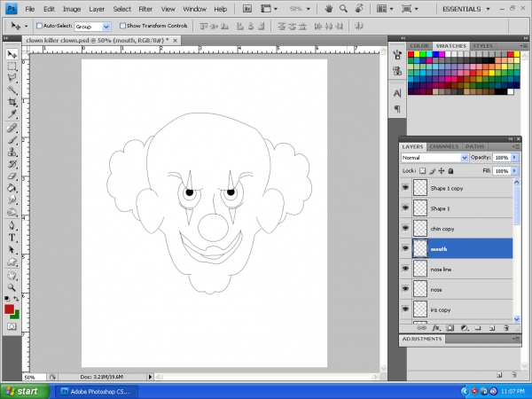Open the Auto-Select Group dropdown
This screenshot has height=399, width=532.
point(92,27)
